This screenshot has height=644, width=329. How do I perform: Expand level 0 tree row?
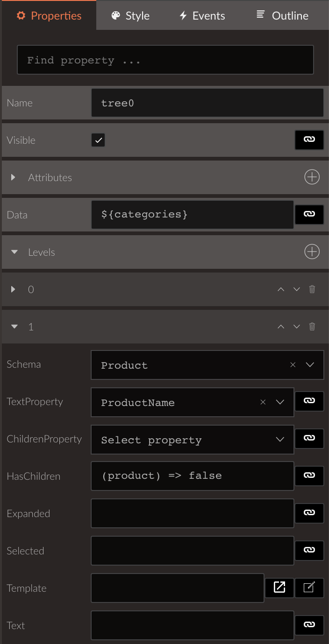pyautogui.click(x=13, y=289)
